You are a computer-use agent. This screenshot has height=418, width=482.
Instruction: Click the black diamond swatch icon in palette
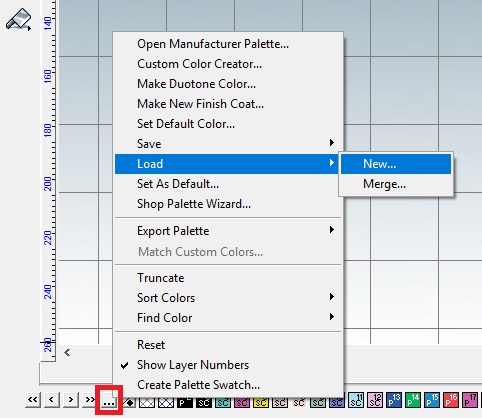coord(129,403)
